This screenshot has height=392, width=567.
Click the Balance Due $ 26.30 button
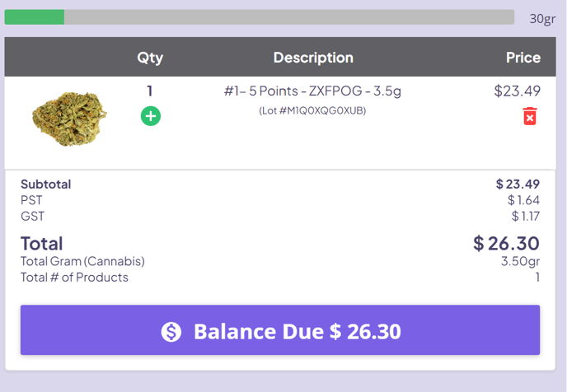pyautogui.click(x=280, y=330)
